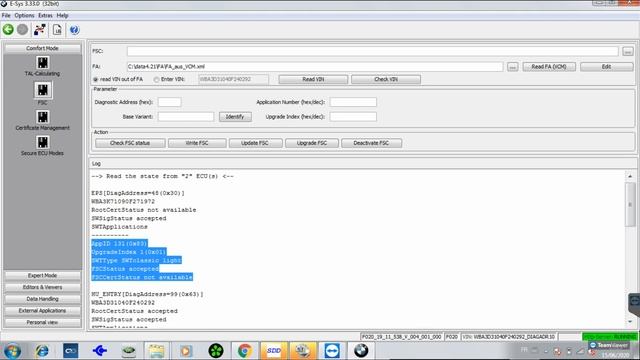Open the BMW E-Sys taskbar icon

pos(361,351)
